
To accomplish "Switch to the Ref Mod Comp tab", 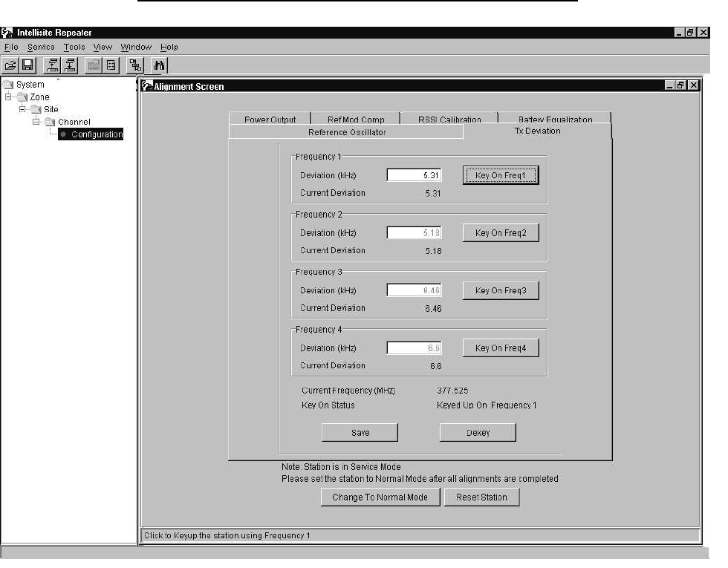I will pos(356,119).
